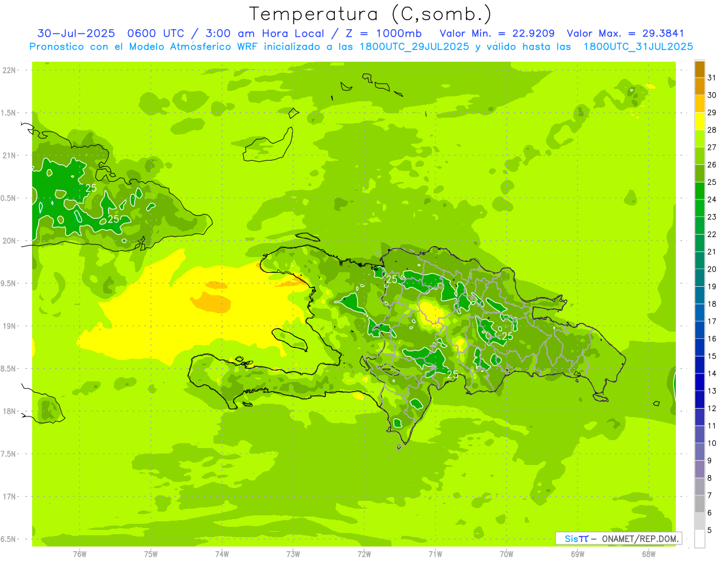Click the '76W' longitude axis label
The image size is (728, 562).
(x=79, y=554)
